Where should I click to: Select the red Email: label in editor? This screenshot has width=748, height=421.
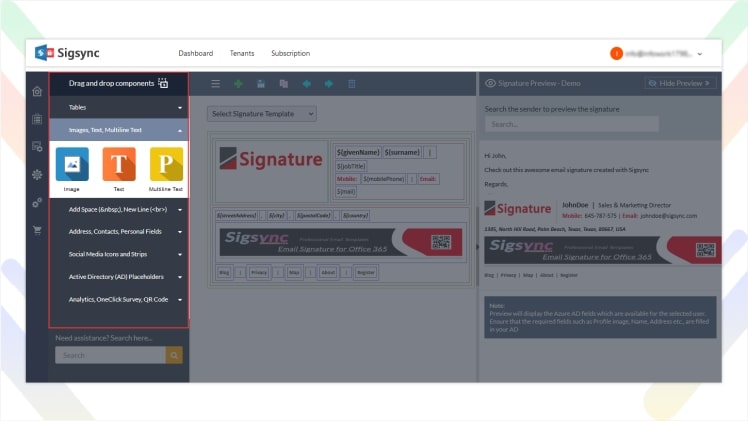point(428,179)
